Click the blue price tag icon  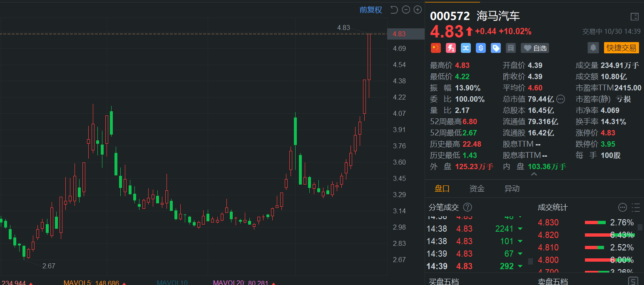click(496, 48)
